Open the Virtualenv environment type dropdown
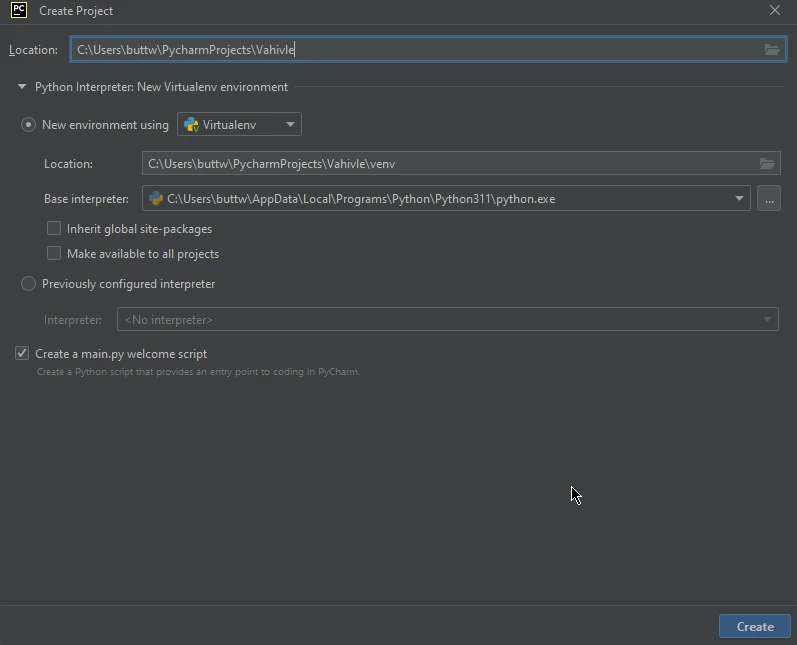The width and height of the screenshot is (797, 645). pos(239,125)
